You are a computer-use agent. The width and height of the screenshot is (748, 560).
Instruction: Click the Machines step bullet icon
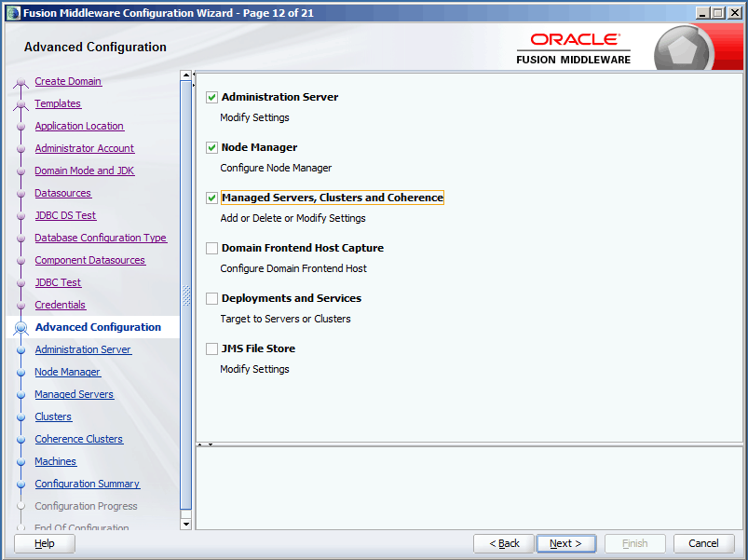(x=20, y=462)
